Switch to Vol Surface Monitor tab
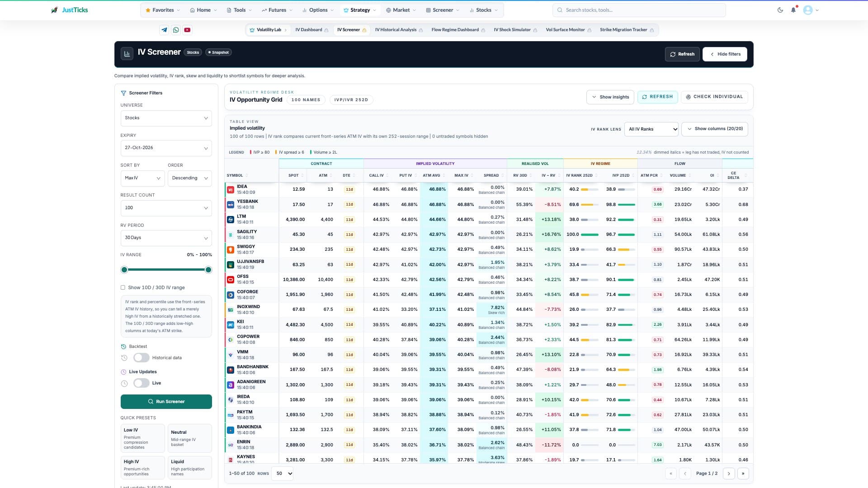 click(568, 30)
